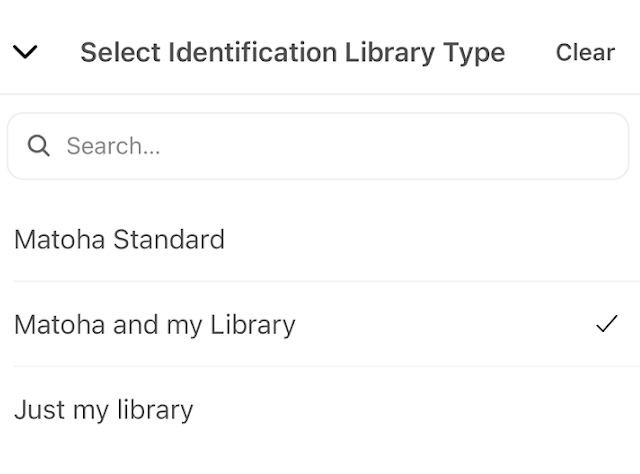Image resolution: width=640 pixels, height=474 pixels.
Task: Set library type to Just my library
Action: point(103,409)
